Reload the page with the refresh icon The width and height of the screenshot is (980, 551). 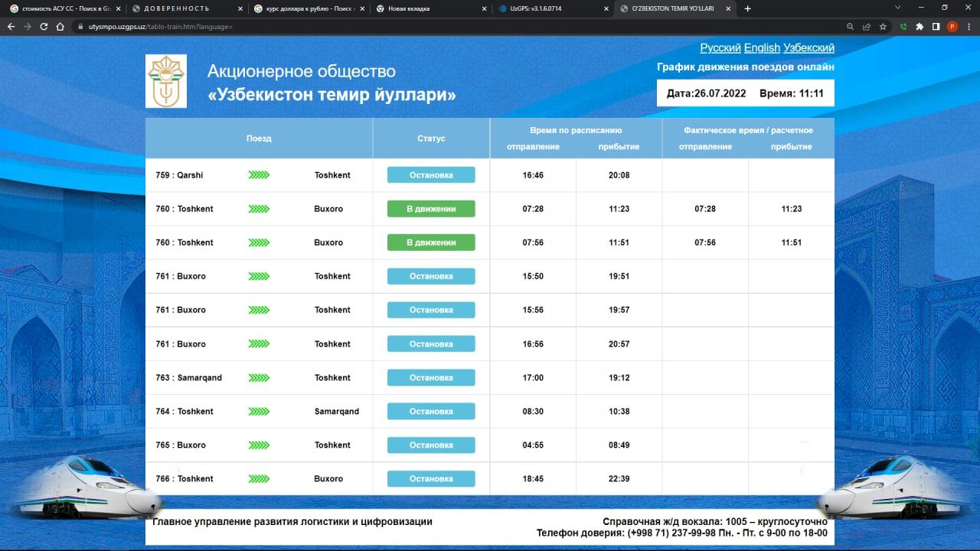coord(44,26)
